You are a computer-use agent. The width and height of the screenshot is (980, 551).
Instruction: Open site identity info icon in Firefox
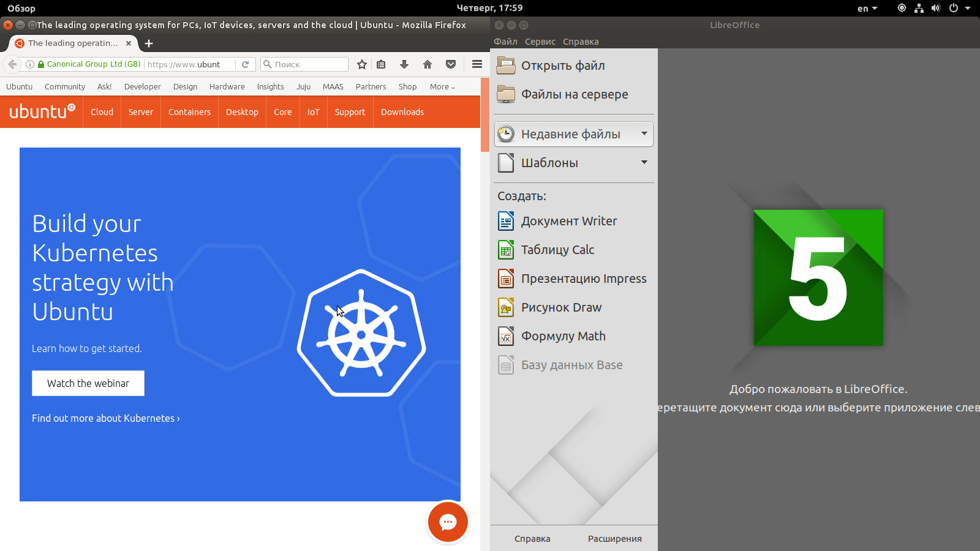(x=29, y=64)
